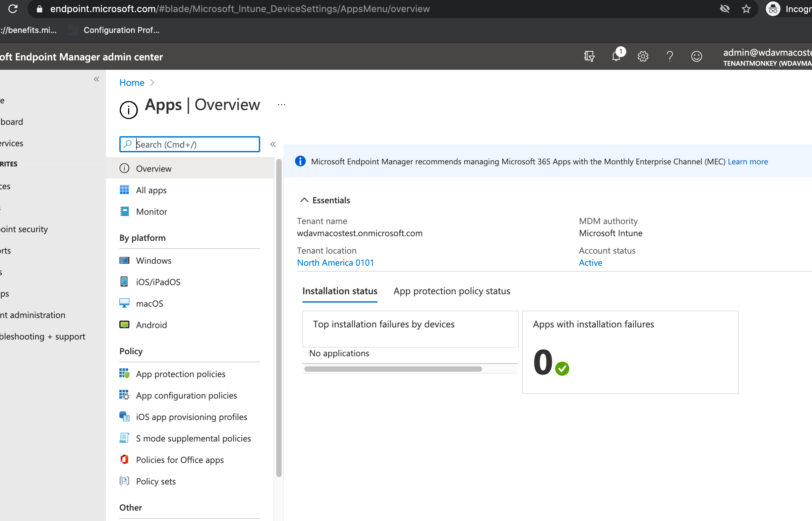Click the All apps grid icon
Screen dimensions: 812x521
[x=124, y=190]
